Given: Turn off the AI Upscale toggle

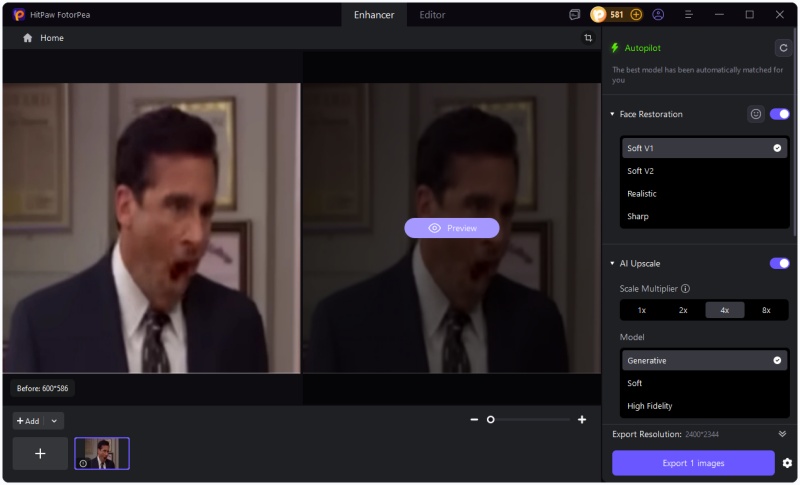Looking at the screenshot, I should 779,263.
